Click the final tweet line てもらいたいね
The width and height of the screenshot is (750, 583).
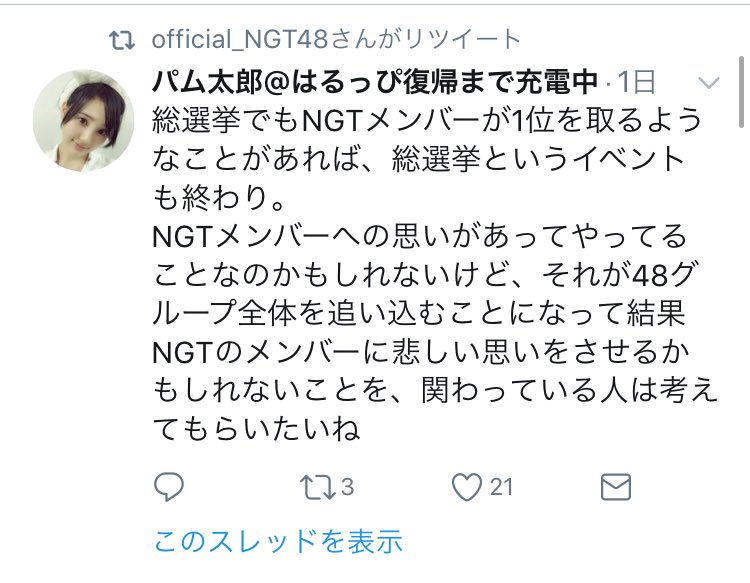256,429
